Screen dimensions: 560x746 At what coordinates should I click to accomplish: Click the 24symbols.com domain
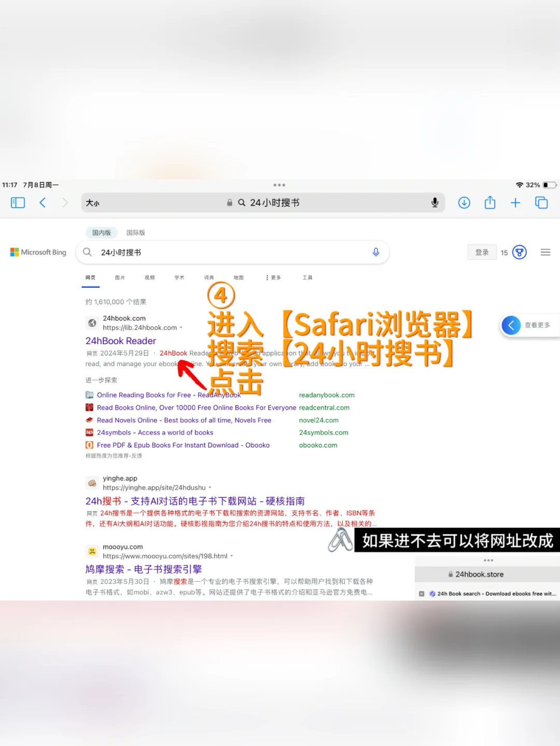(x=324, y=433)
